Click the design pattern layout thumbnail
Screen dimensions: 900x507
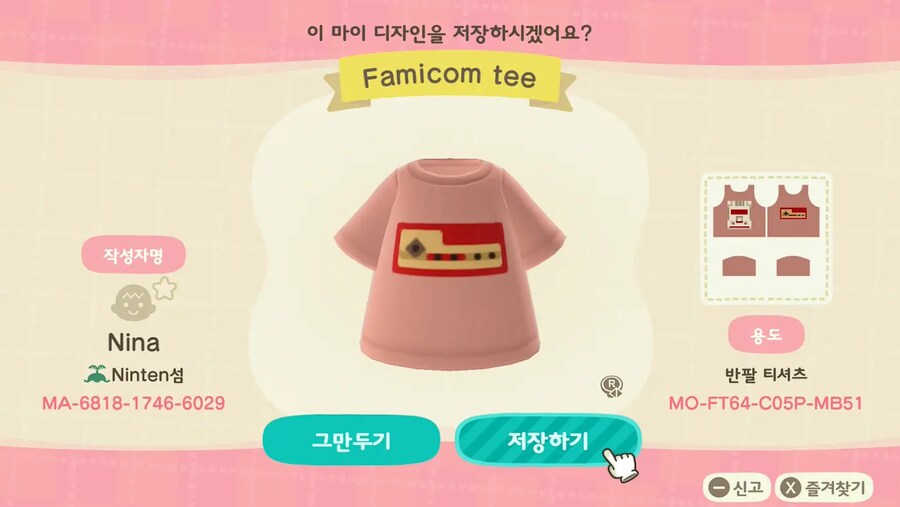766,238
